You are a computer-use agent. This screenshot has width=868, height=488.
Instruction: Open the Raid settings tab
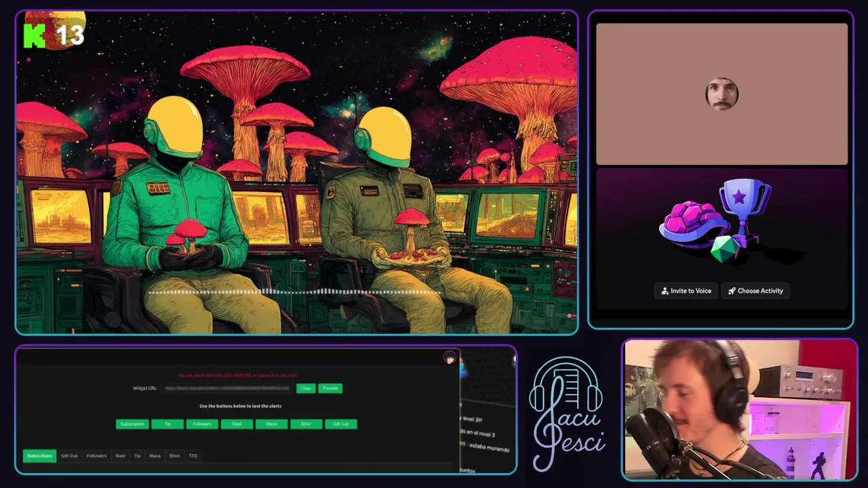pos(120,455)
